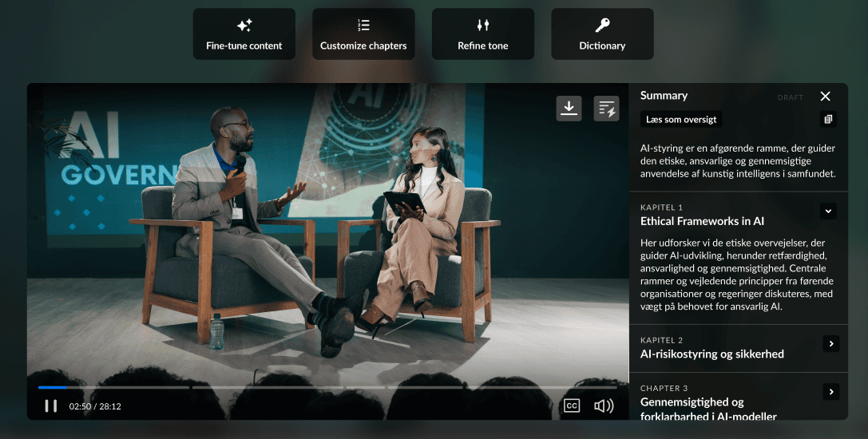The height and width of the screenshot is (439, 868).
Task: Seek along the video progress bar
Action: point(327,387)
